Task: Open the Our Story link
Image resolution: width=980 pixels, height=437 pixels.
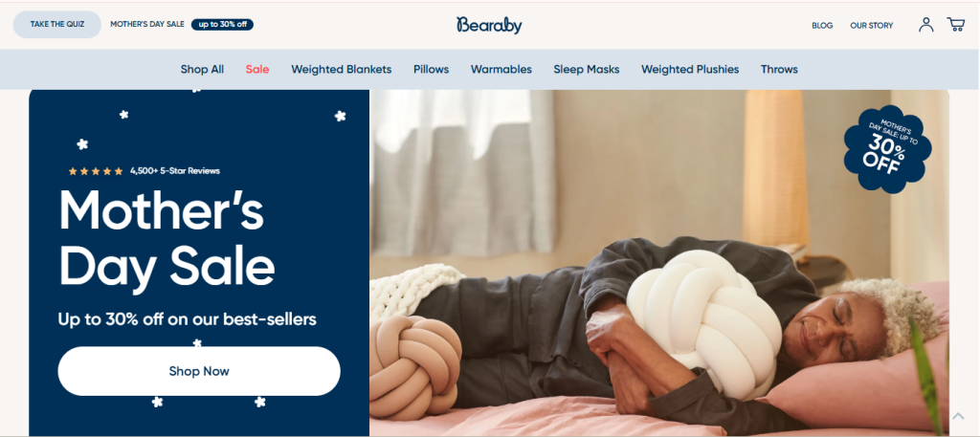Action: [x=871, y=26]
